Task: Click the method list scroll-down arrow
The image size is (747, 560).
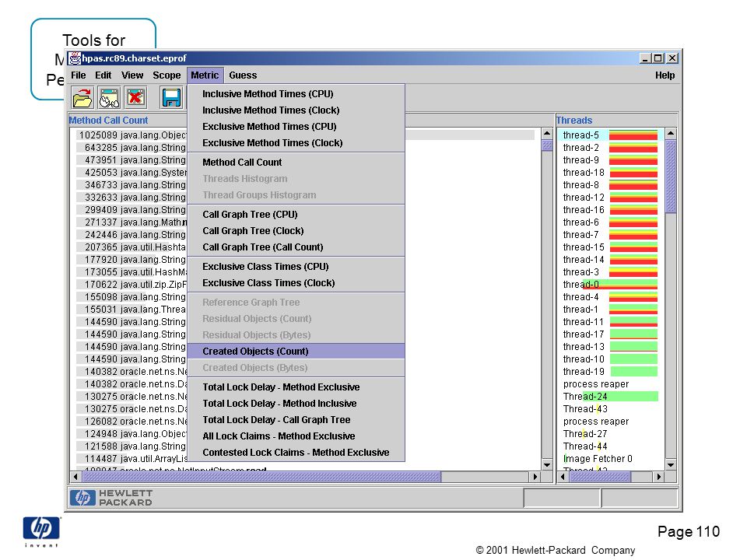Action: pyautogui.click(x=546, y=465)
